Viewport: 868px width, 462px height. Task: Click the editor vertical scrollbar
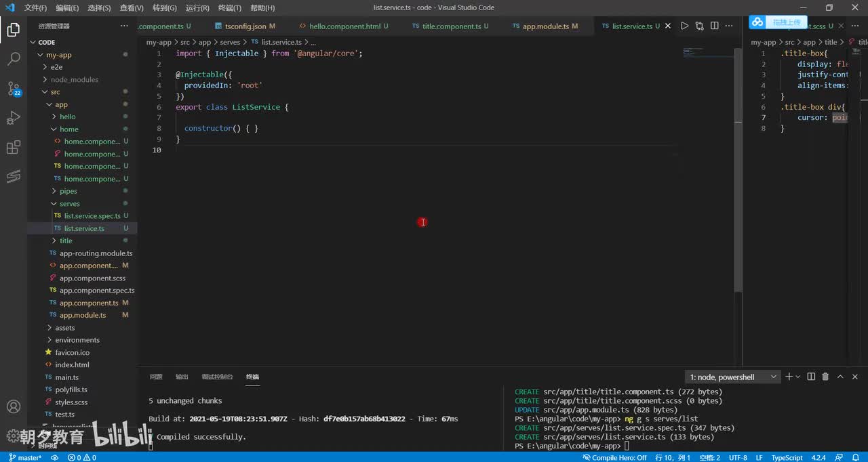coord(738,169)
